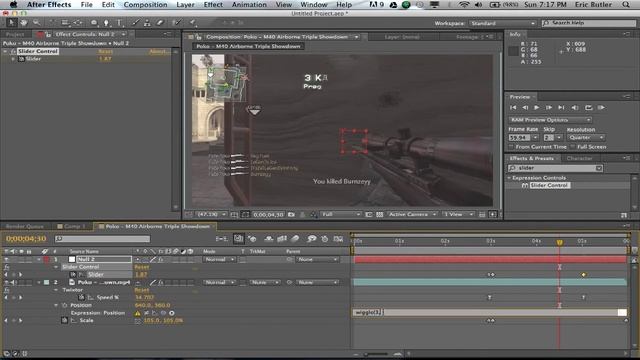Click expression pick whip for Position
The height and width of the screenshot is (360, 640).
[x=163, y=313]
